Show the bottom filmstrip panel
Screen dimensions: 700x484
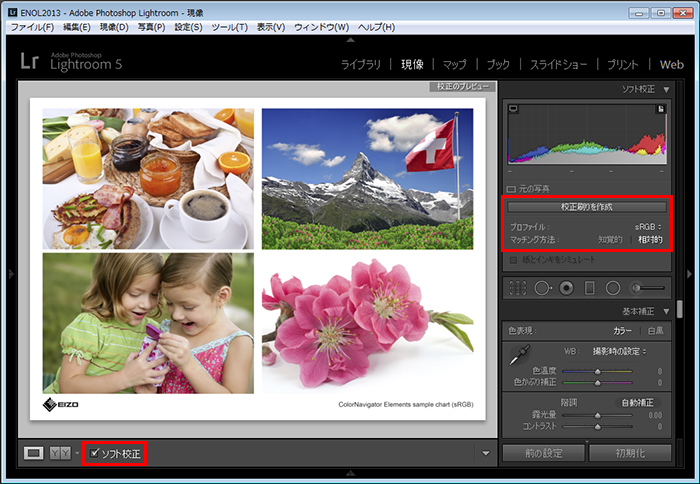coord(351,473)
